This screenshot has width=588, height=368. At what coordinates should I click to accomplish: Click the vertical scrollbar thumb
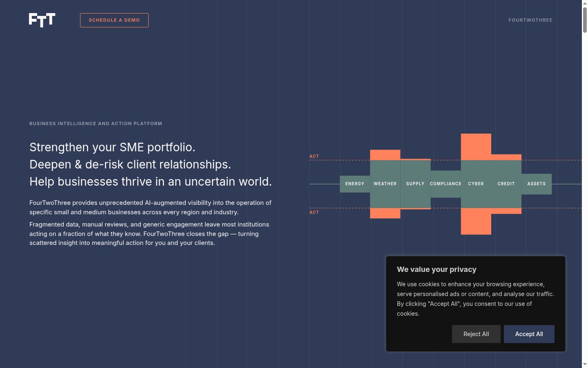coord(585,20)
